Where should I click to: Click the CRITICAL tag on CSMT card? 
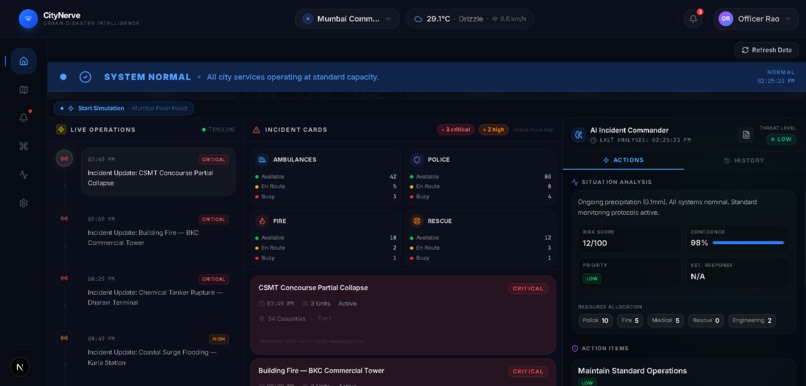[528, 289]
